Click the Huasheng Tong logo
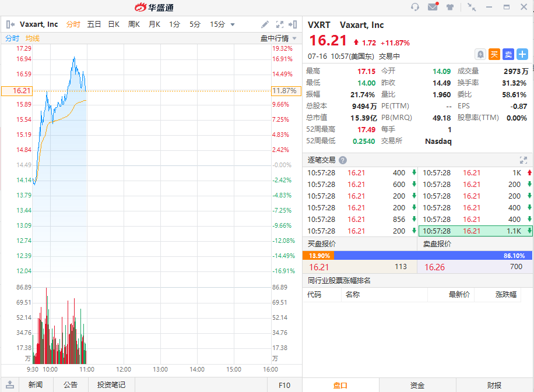The image size is (534, 392). pos(154,7)
